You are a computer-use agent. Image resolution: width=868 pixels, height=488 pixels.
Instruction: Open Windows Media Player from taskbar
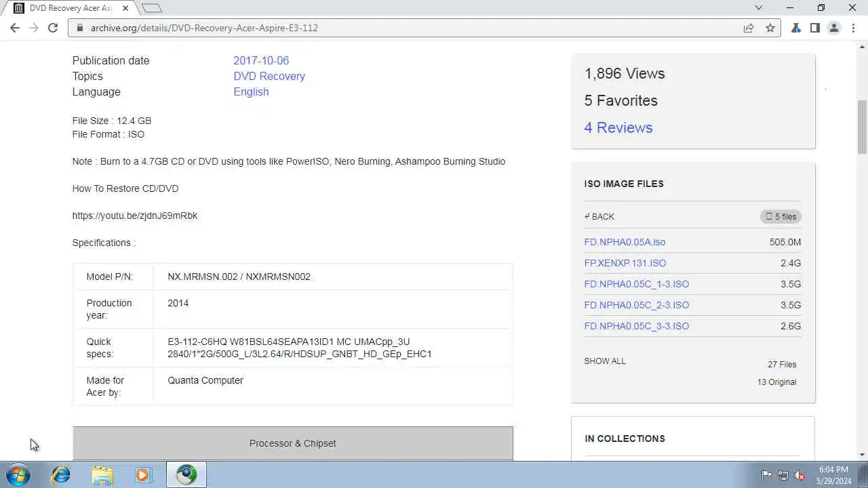pos(143,475)
